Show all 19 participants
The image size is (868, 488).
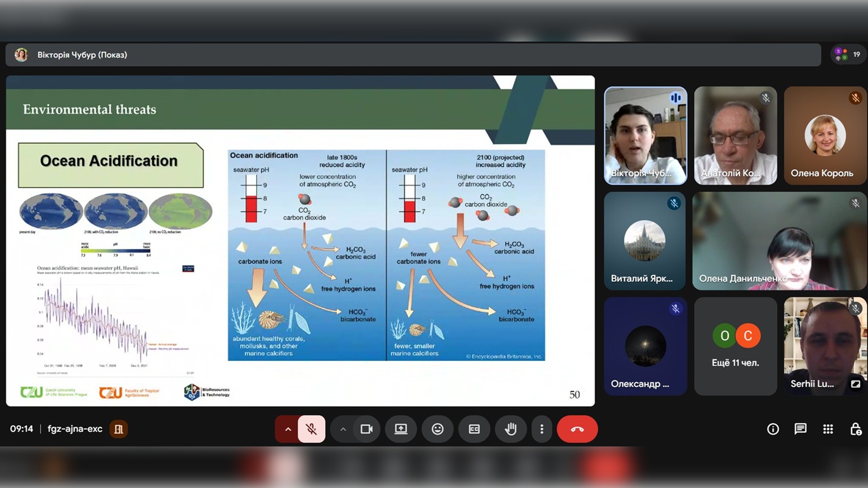(848, 55)
